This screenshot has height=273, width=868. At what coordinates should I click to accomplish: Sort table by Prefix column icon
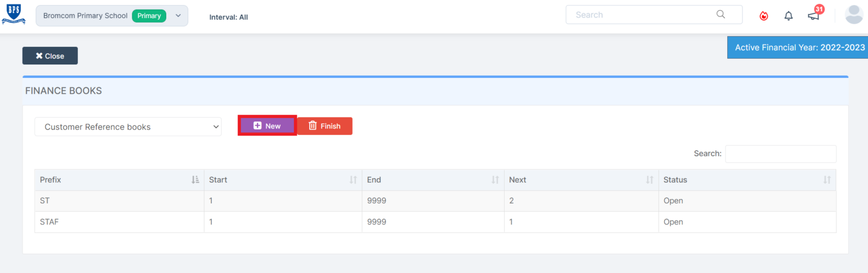[195, 180]
